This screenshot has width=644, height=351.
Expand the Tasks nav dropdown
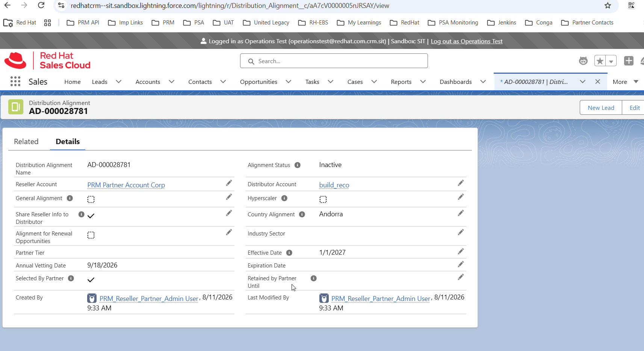[331, 82]
